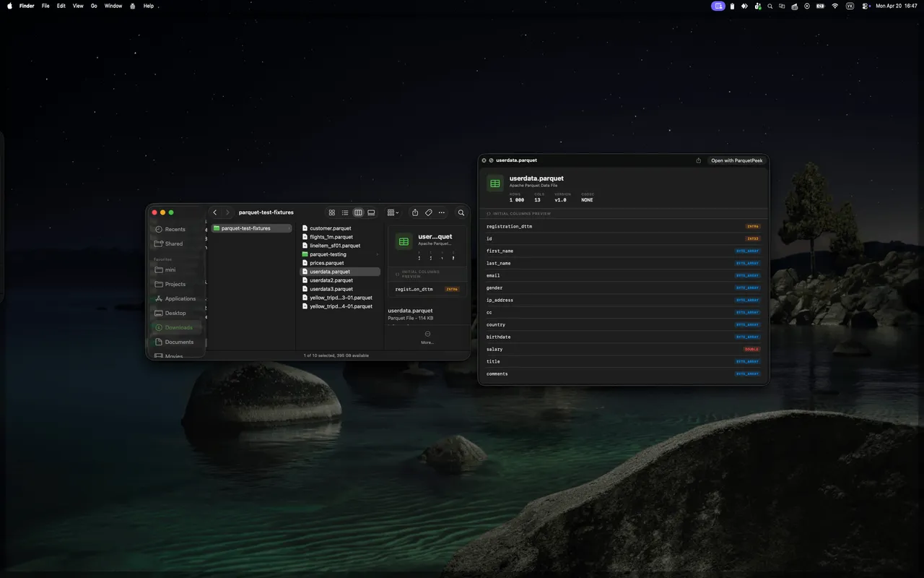Switch Finder to column view
This screenshot has height=578, width=924.
click(x=358, y=212)
